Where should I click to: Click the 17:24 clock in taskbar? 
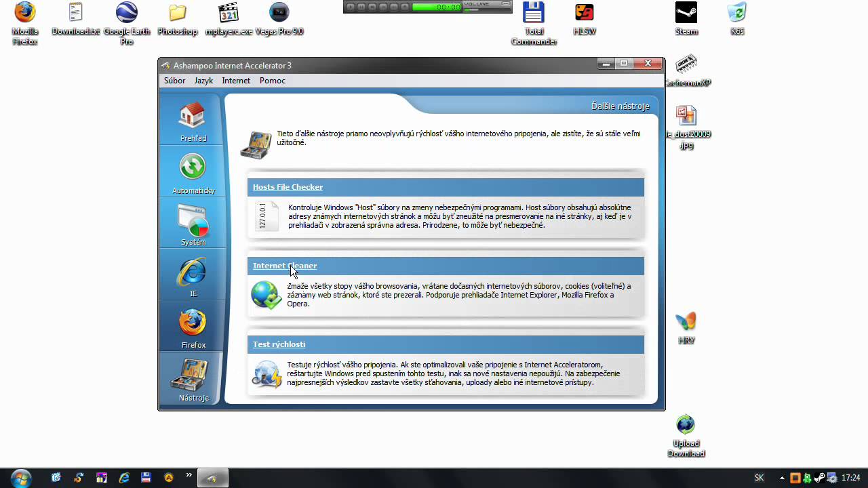click(851, 478)
